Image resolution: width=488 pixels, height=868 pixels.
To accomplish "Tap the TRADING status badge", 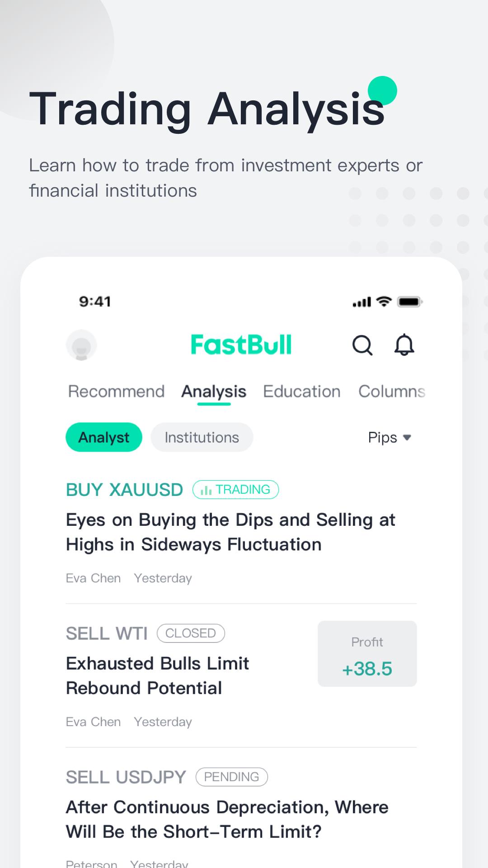I will click(x=235, y=490).
